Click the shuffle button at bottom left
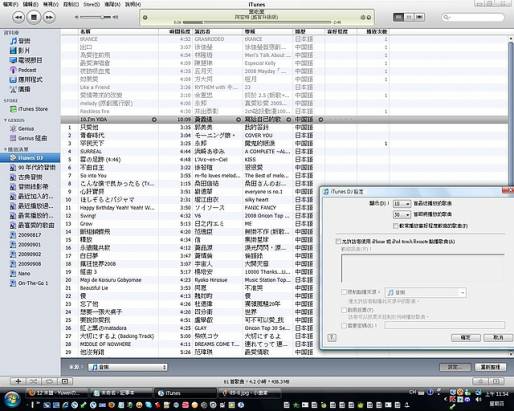The image size is (514, 411). click(x=34, y=381)
